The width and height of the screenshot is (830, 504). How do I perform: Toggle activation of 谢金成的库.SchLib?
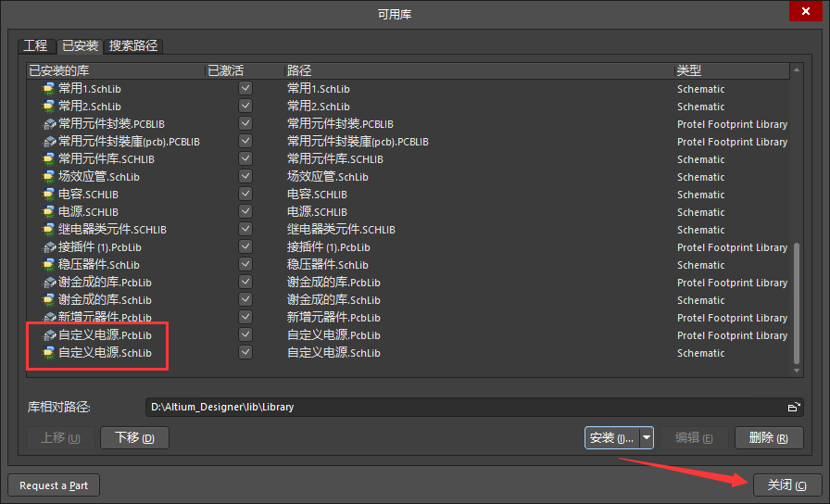tap(245, 299)
